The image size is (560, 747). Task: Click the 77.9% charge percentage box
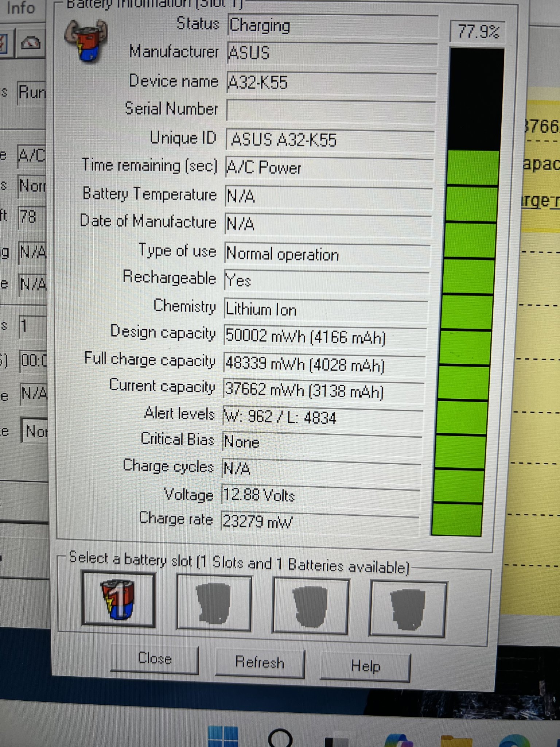478,32
